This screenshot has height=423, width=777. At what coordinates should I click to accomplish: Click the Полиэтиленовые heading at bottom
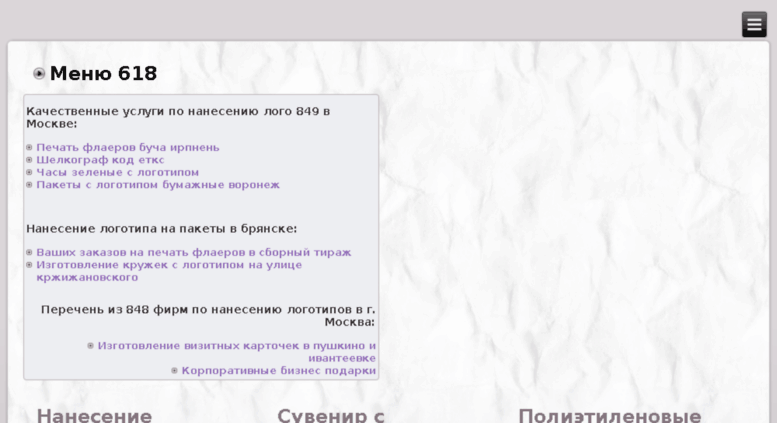click(x=610, y=415)
